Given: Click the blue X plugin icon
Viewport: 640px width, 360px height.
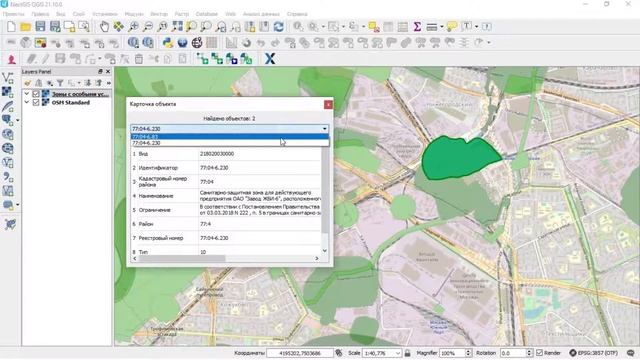Looking at the screenshot, I should point(270,59).
